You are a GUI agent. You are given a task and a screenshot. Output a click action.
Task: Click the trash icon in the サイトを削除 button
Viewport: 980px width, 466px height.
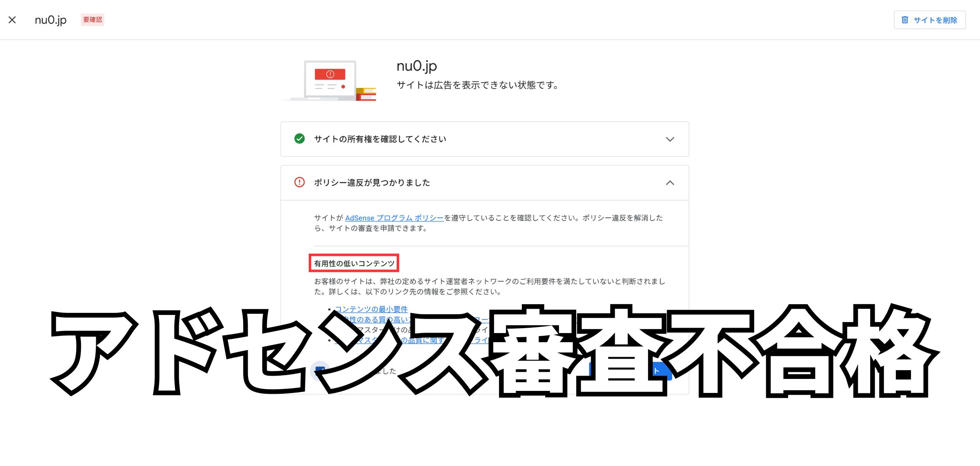(x=904, y=19)
